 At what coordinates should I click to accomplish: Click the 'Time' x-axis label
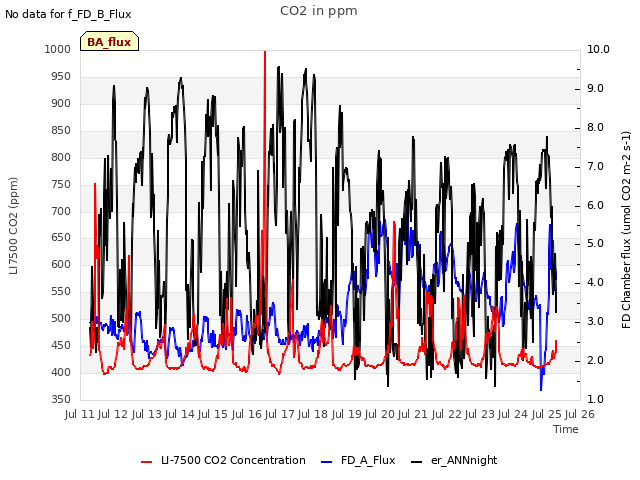[566, 429]
